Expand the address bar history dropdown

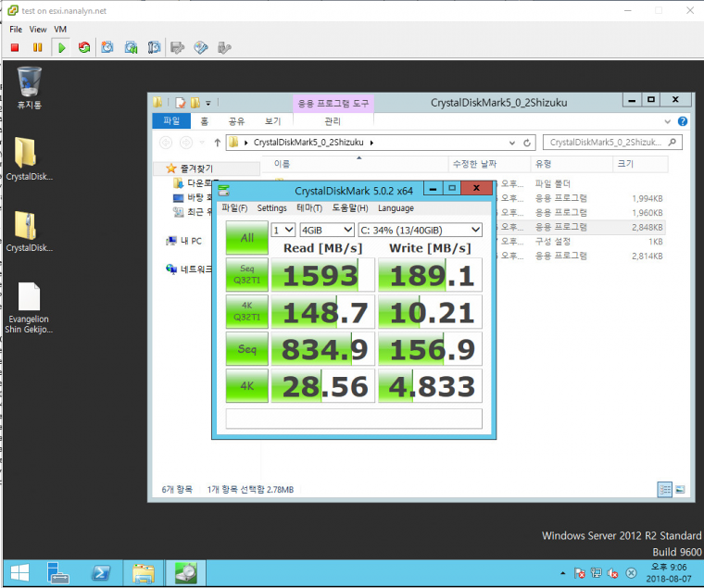[512, 143]
